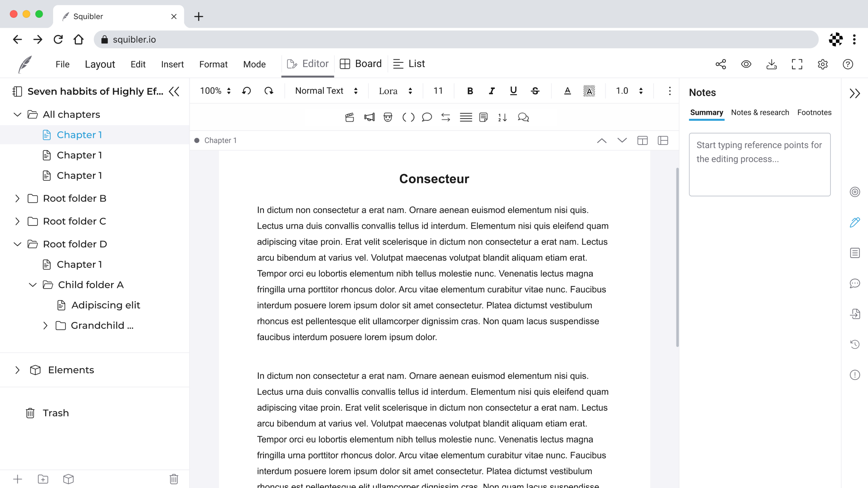
Task: Open the Footnotes tab
Action: (x=814, y=113)
